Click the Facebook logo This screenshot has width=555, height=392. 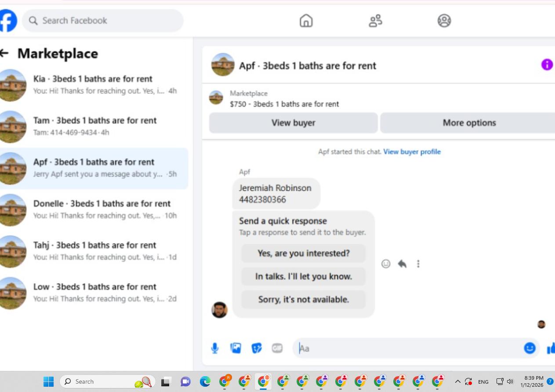coord(7,21)
